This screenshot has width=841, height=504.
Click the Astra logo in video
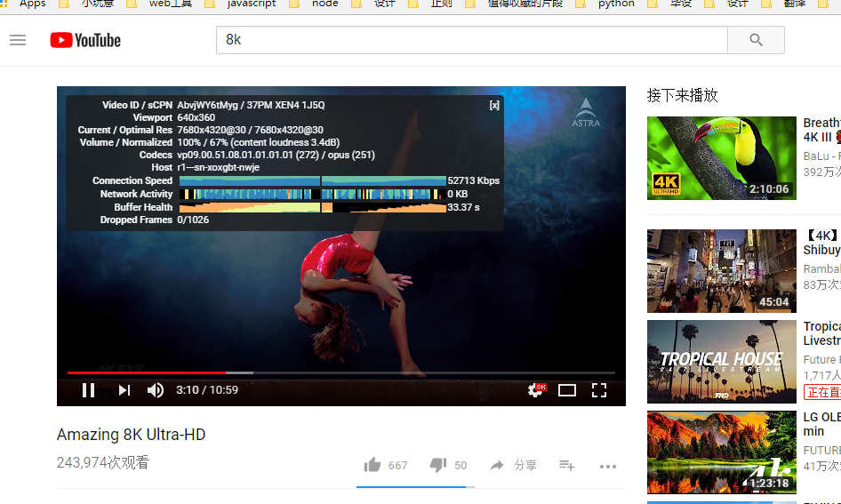pyautogui.click(x=586, y=112)
